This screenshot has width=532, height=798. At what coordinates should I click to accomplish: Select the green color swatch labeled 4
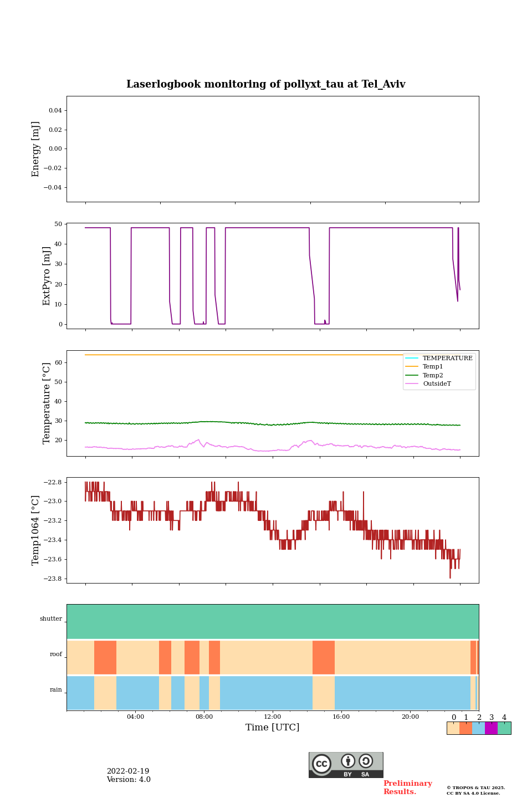[x=504, y=728]
